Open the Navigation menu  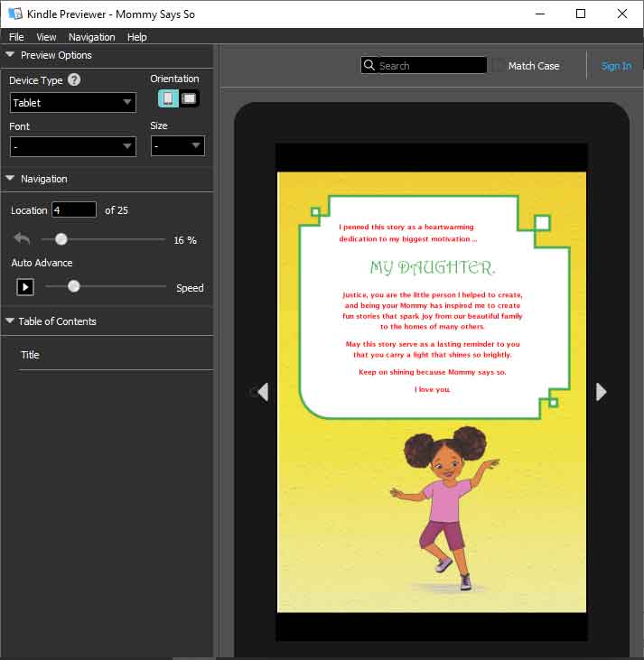click(92, 37)
